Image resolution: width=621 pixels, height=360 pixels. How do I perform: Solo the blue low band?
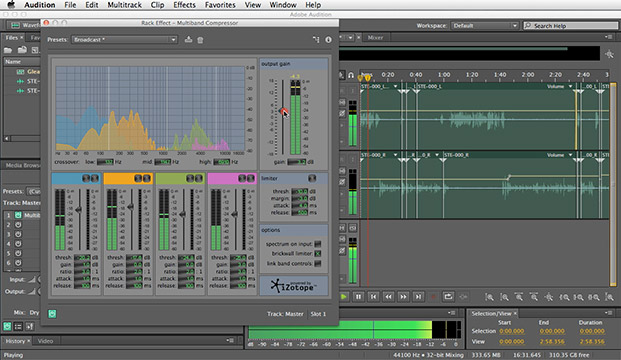coord(86,178)
